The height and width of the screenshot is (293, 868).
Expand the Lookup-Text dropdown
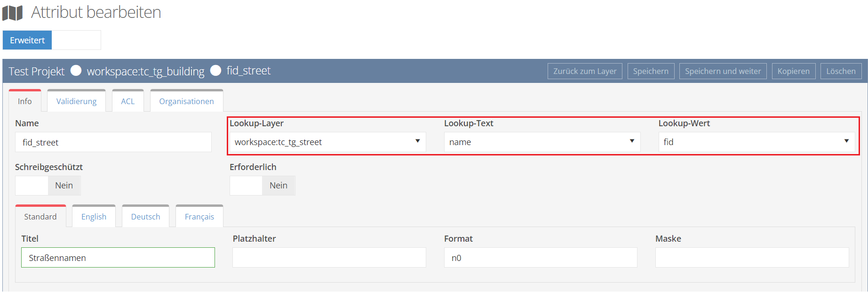(x=542, y=142)
